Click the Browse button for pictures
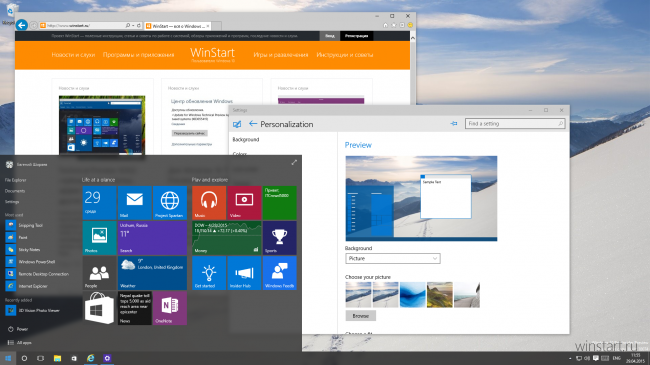The image size is (650, 365). click(361, 316)
